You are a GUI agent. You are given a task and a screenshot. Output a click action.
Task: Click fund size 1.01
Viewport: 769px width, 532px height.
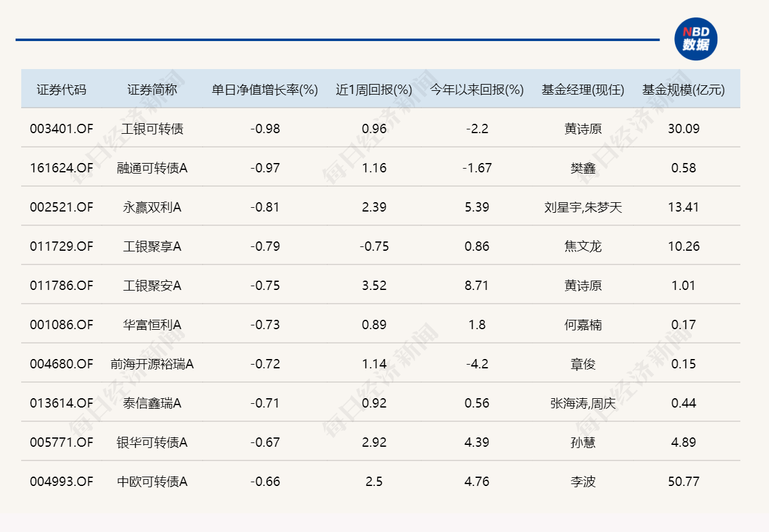(x=684, y=286)
